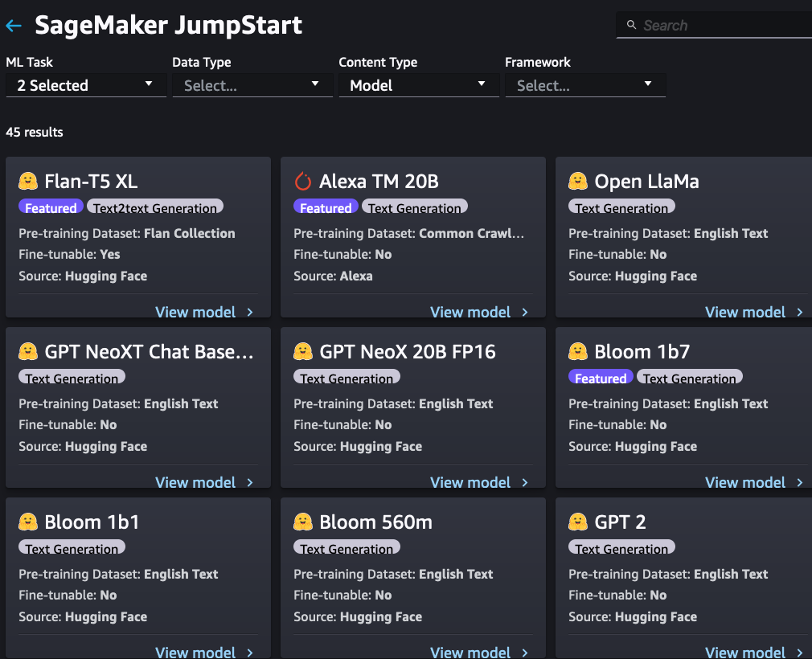812x659 pixels.
Task: Click the '45 results' count text
Action: (x=35, y=133)
